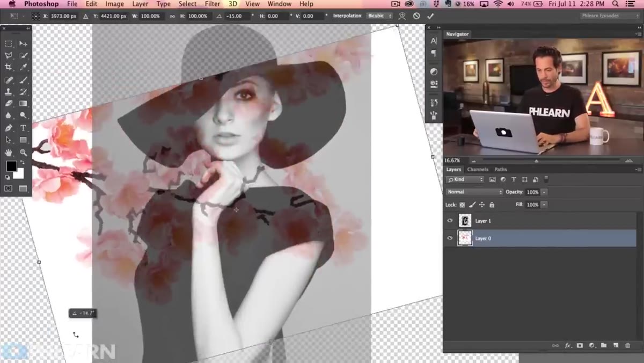Select the Clone Stamp tool
The height and width of the screenshot is (363, 644).
9,92
